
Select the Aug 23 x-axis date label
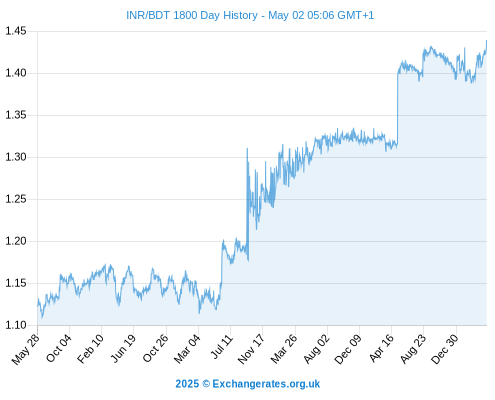[x=413, y=349]
